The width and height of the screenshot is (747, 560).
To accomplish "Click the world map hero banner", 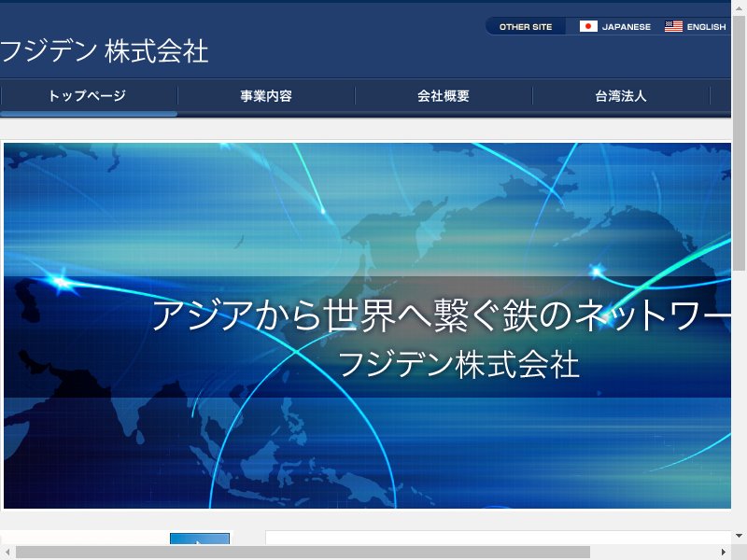I will pyautogui.click(x=367, y=325).
